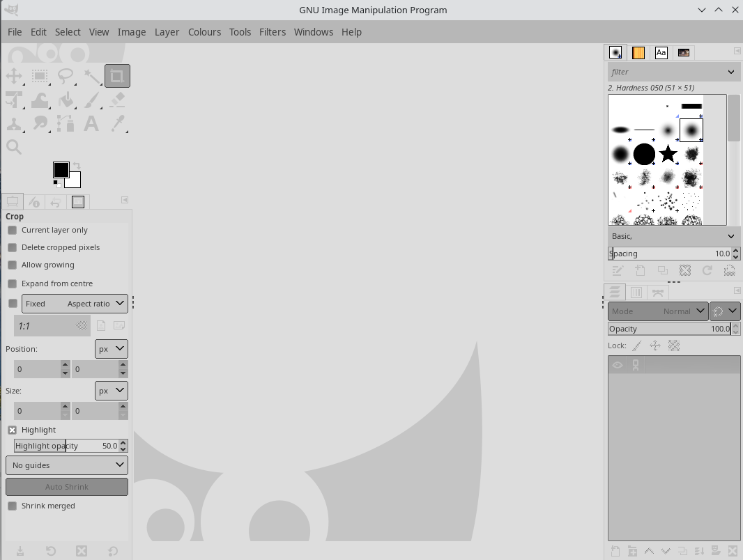Image resolution: width=743 pixels, height=560 pixels.
Task: Select the Zoom magnifier tool
Action: pyautogui.click(x=14, y=147)
